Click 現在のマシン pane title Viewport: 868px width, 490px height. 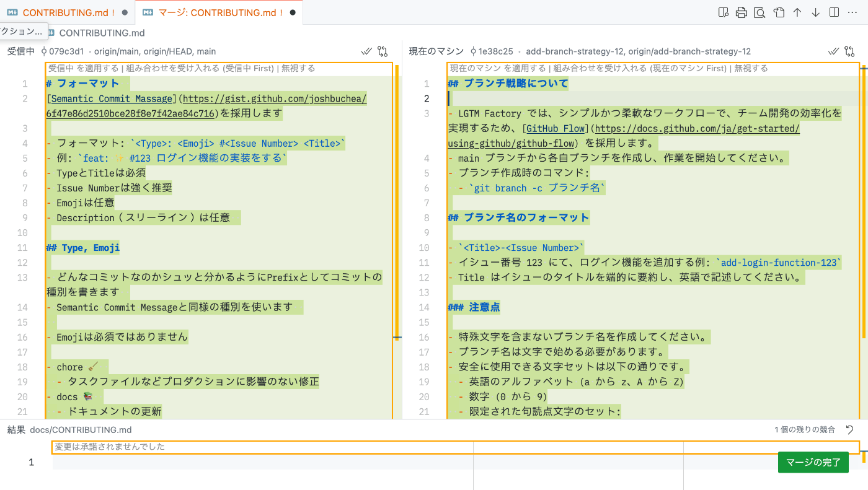(436, 51)
